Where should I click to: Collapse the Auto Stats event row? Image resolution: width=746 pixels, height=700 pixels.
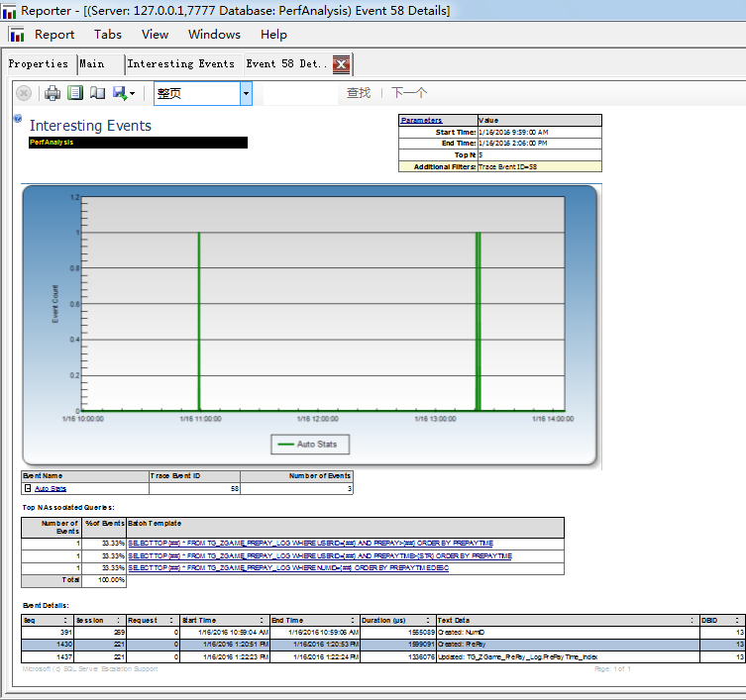(x=28, y=488)
